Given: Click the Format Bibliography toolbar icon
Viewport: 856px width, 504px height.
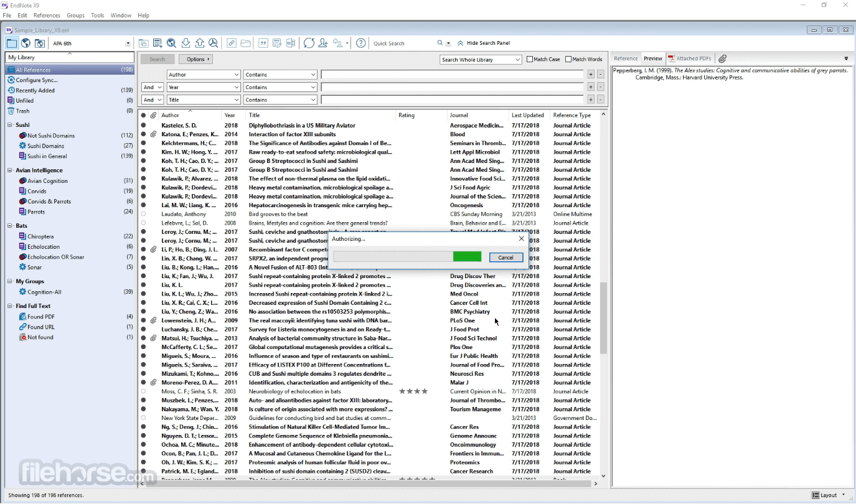Looking at the screenshot, I should 277,43.
